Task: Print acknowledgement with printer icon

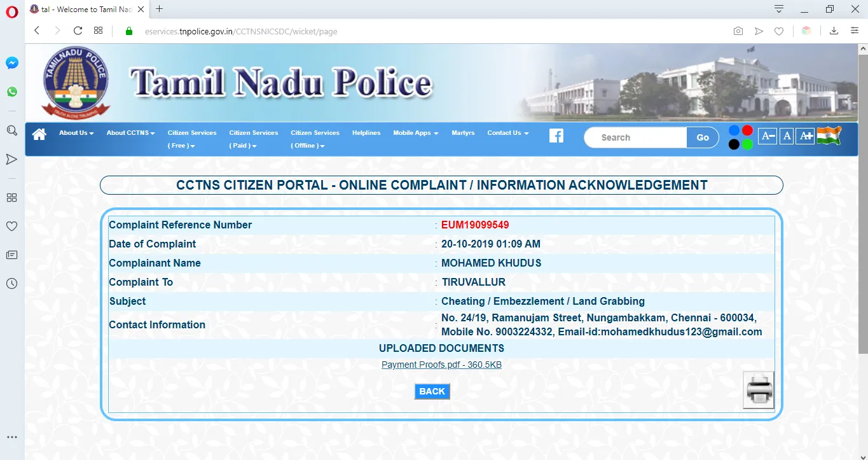Action: click(x=759, y=389)
